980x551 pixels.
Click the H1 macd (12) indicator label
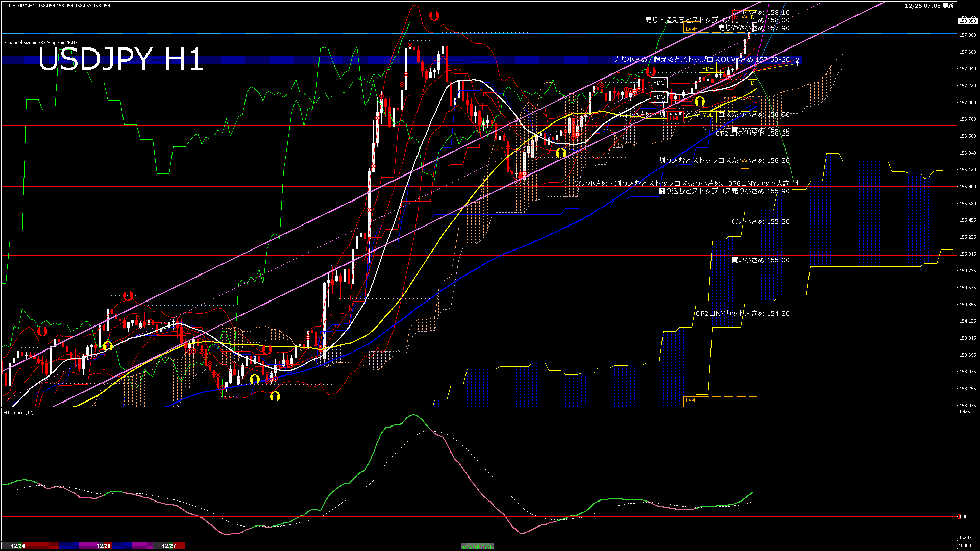(x=18, y=412)
